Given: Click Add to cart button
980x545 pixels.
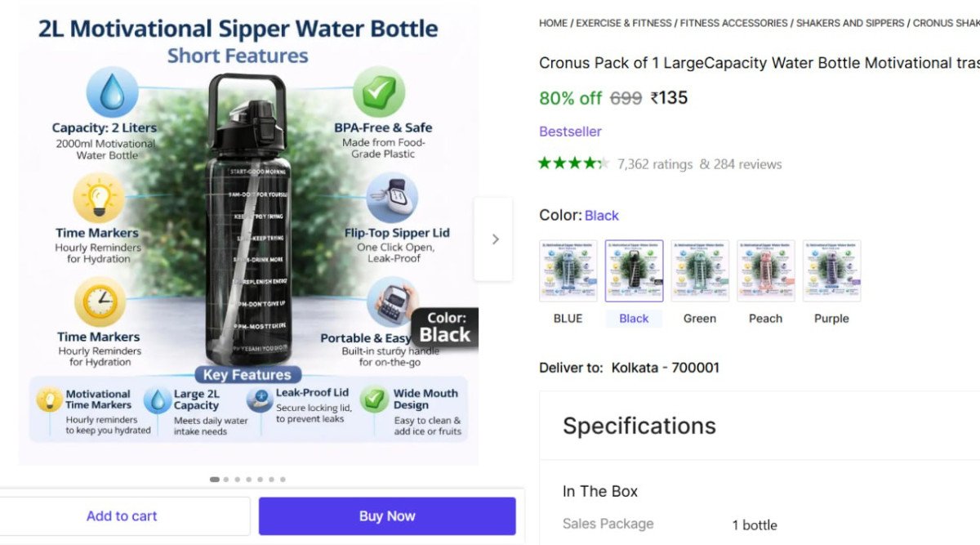Looking at the screenshot, I should click(x=122, y=516).
